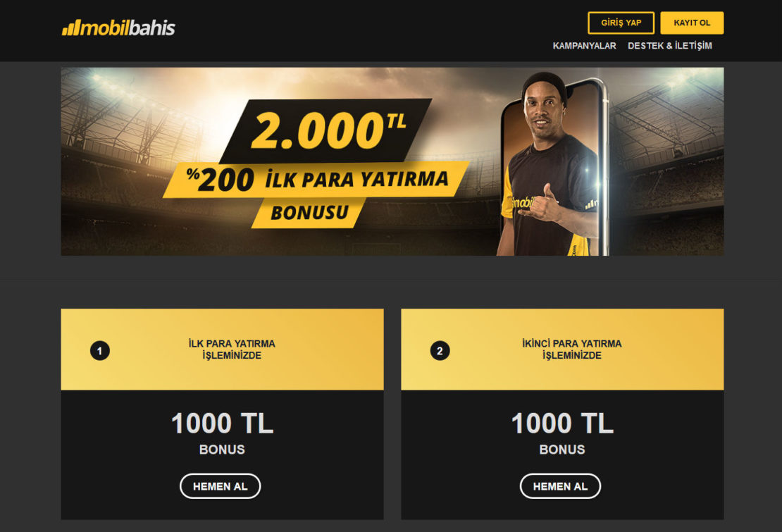Screen dimensions: 782x532
Task: Click the number 2 step badge
Action: pyautogui.click(x=440, y=350)
